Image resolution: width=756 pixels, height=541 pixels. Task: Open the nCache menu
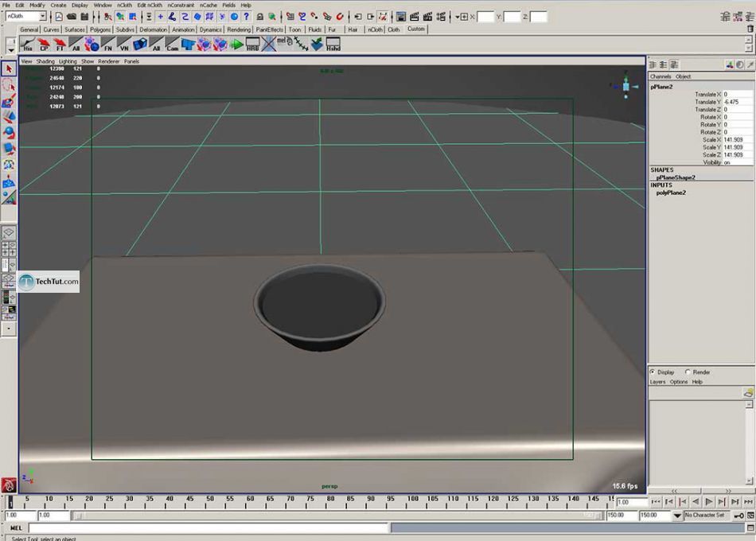point(208,5)
